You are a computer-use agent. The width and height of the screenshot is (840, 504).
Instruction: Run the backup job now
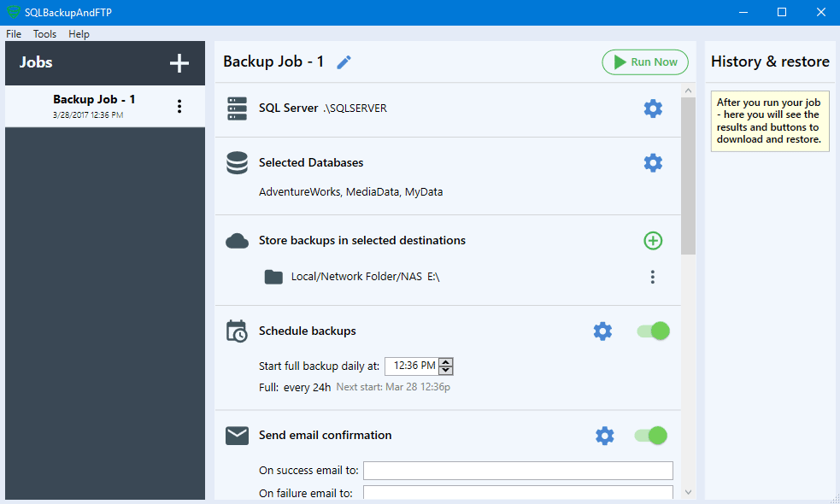pyautogui.click(x=645, y=62)
